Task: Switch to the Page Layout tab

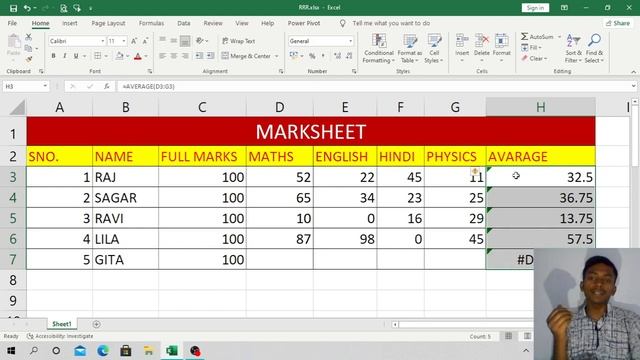Action: pyautogui.click(x=108, y=23)
